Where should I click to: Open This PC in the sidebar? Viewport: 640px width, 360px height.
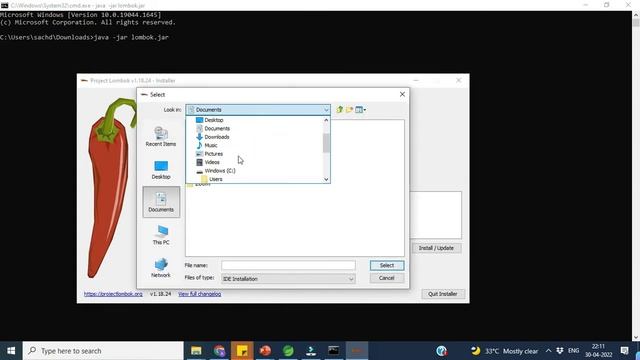pos(161,235)
